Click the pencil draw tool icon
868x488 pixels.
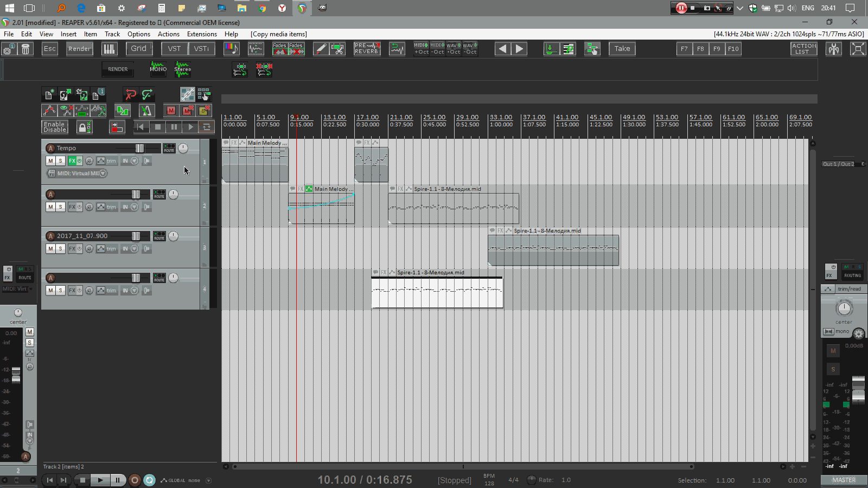(x=321, y=49)
